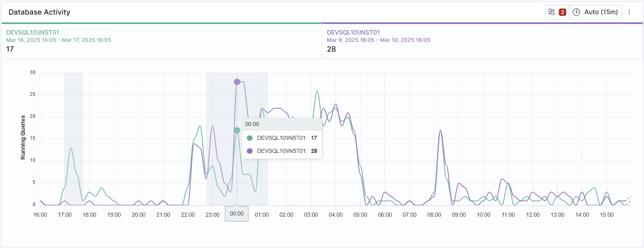Click the 16:00 x-axis time label

tap(40, 215)
